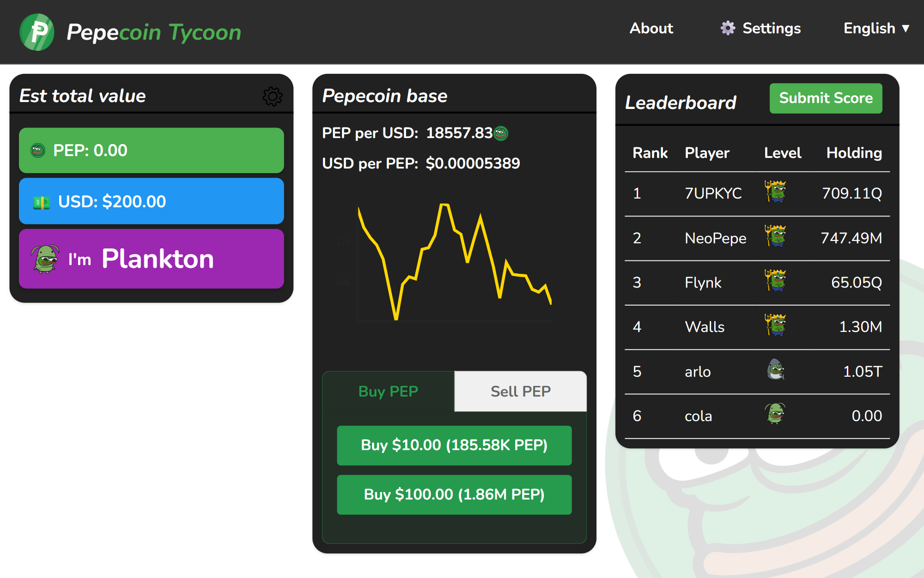This screenshot has height=578, width=924.
Task: Click the Settings gear icon in header
Action: point(728,28)
